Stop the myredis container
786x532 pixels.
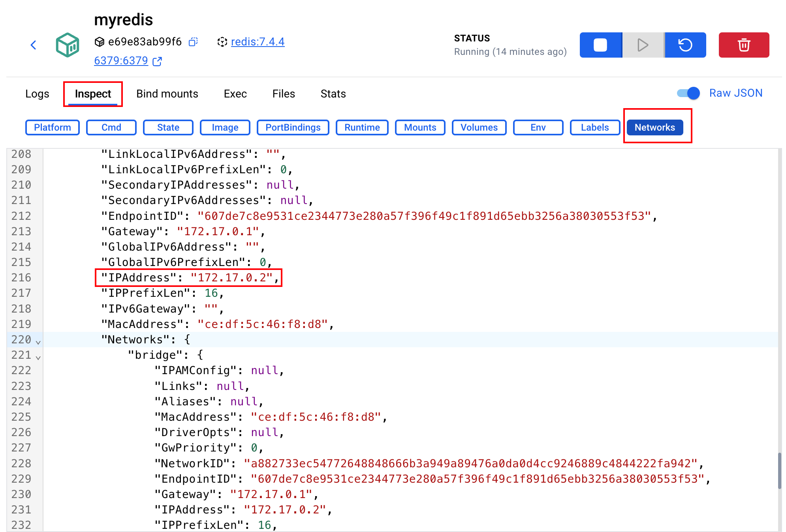tap(601, 45)
